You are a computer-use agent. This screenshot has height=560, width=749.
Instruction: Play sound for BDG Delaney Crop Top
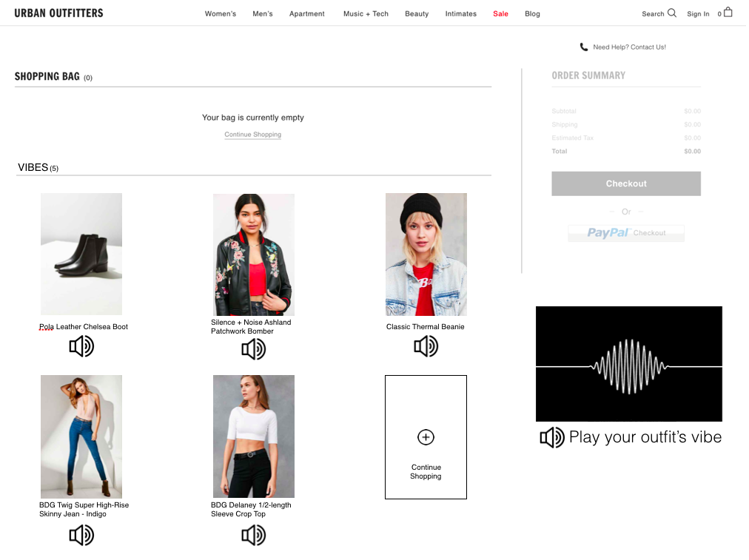point(254,535)
